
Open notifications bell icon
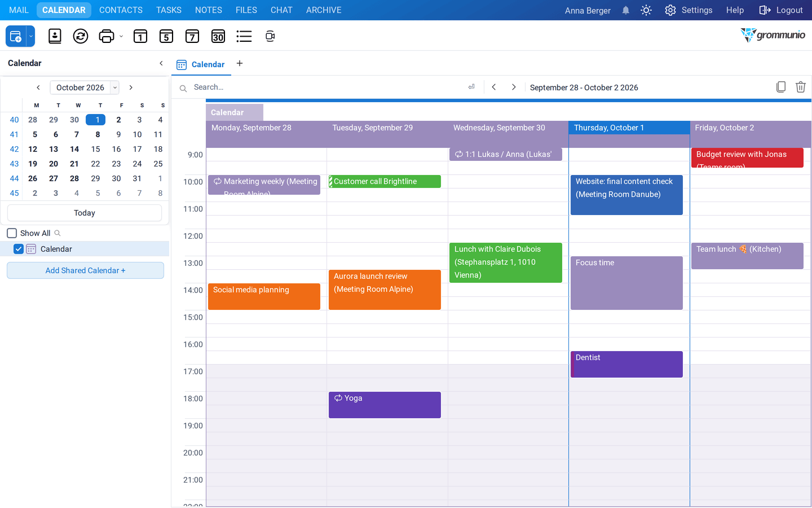point(626,10)
